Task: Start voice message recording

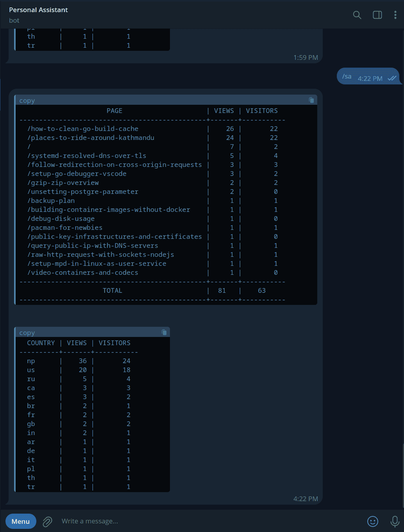Action: coord(395,521)
